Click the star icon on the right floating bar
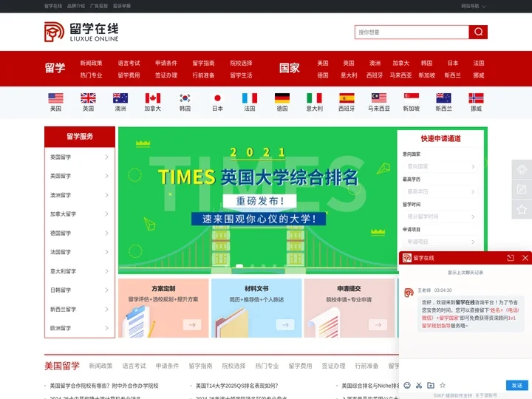 click(522, 209)
